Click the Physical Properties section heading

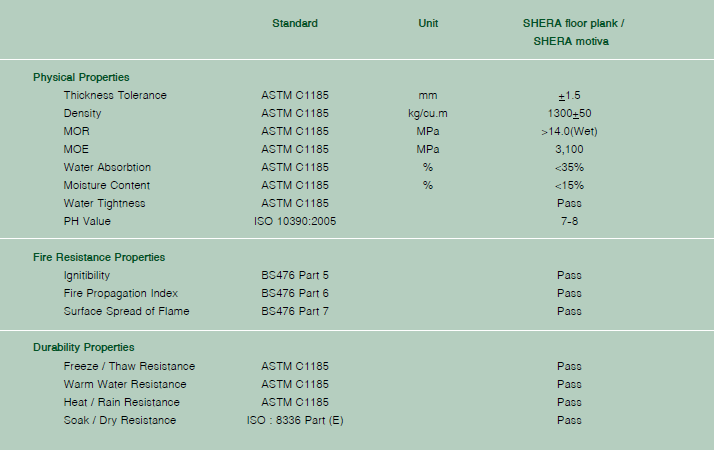(x=81, y=77)
